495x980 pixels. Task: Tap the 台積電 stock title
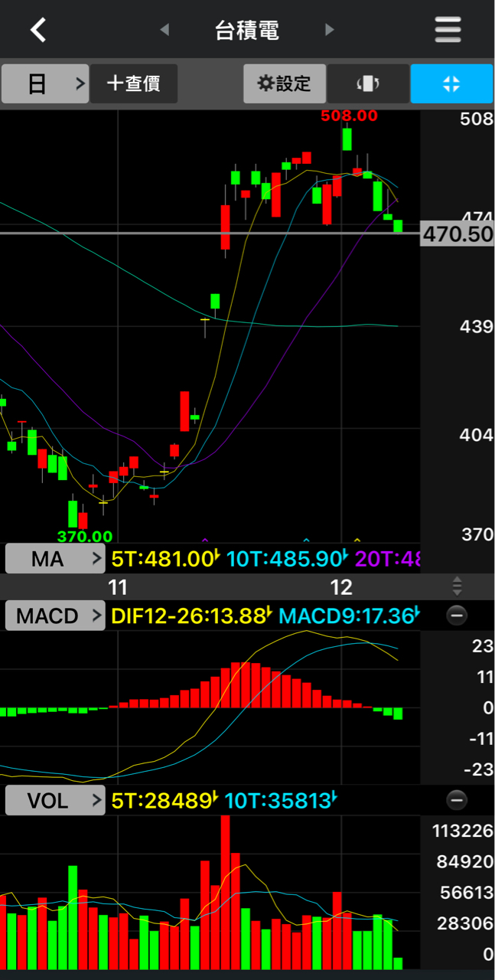(x=247, y=31)
